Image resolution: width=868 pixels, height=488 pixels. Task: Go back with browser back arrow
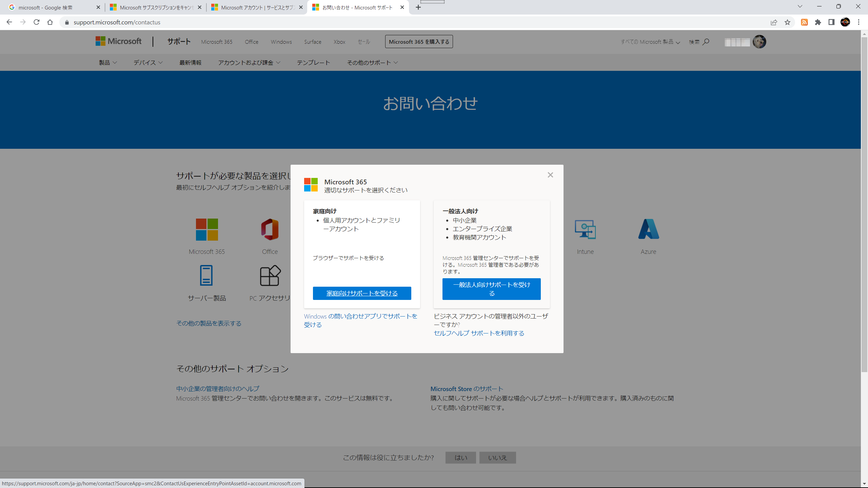pos(9,22)
